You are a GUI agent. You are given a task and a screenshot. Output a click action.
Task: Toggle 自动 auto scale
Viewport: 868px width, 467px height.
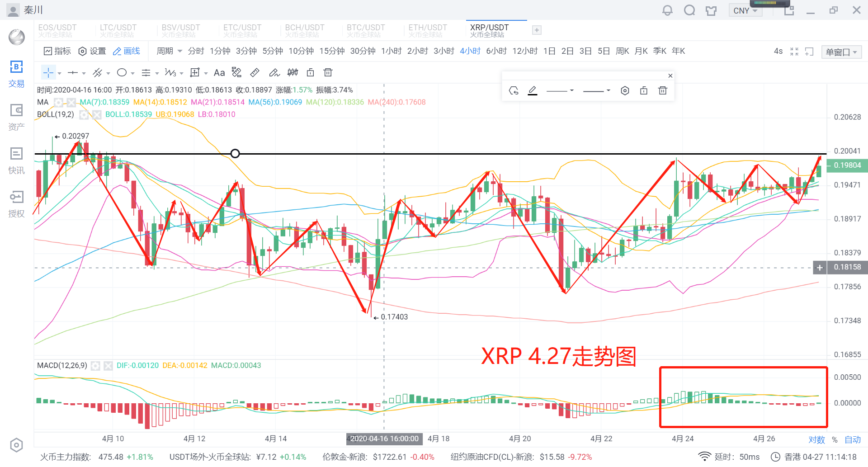[x=853, y=439]
